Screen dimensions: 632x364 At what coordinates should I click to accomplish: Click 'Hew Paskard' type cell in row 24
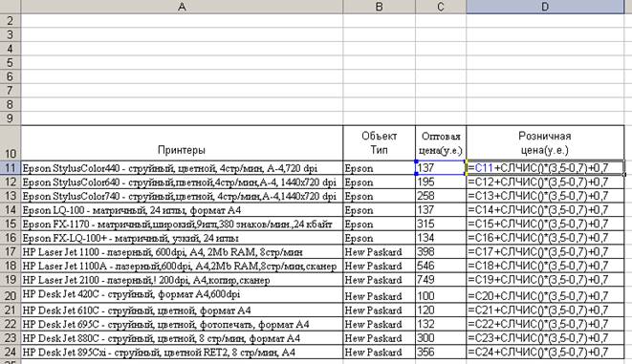pos(379,352)
